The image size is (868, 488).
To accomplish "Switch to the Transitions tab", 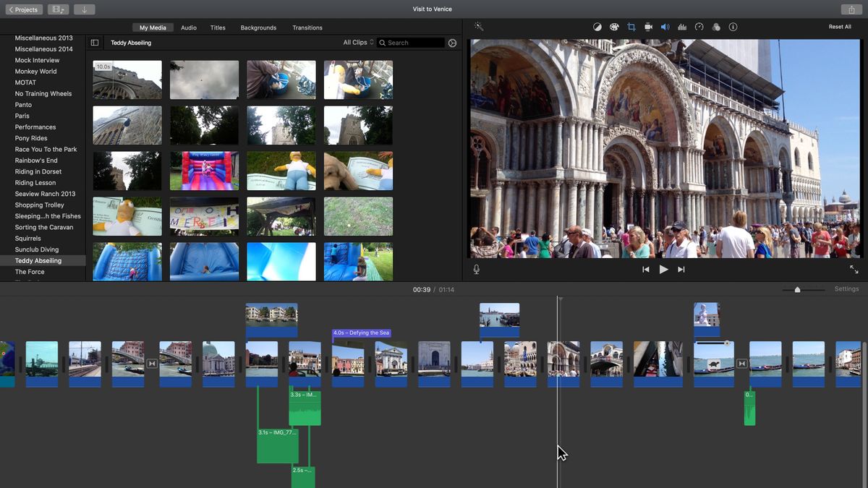I will click(x=307, y=27).
